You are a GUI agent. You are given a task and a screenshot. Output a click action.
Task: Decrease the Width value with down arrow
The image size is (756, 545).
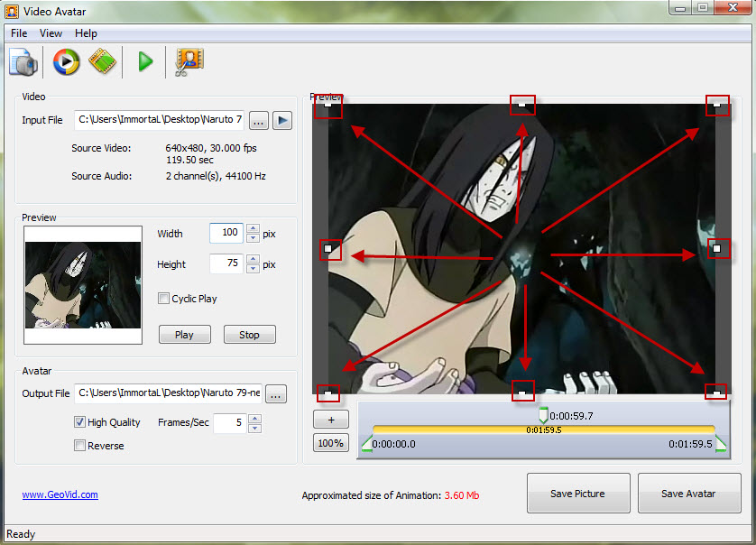[254, 238]
